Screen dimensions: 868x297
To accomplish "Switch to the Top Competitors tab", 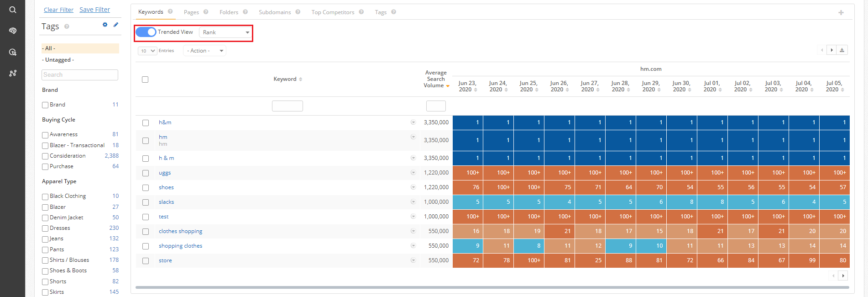I will [x=333, y=12].
